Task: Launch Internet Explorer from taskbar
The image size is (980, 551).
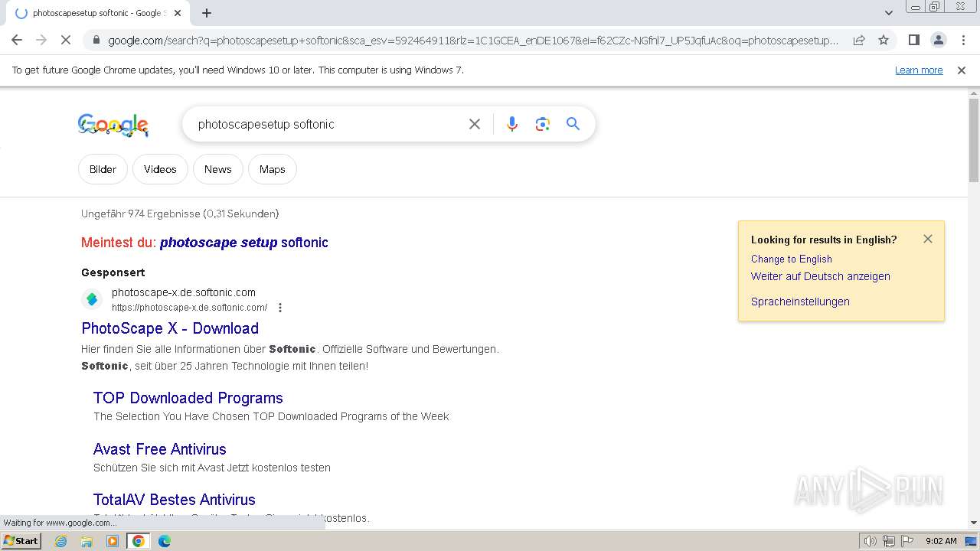Action: click(x=60, y=541)
